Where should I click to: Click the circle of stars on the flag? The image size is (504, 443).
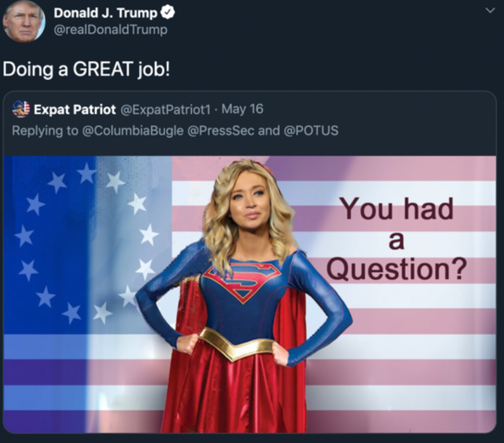click(x=87, y=243)
